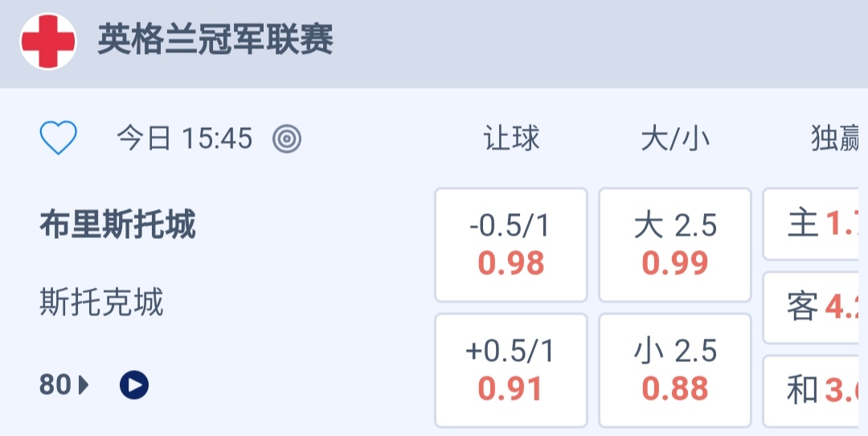Screen dimensions: 868x436
Task: Choose the 客 away win odds
Action: (x=815, y=307)
